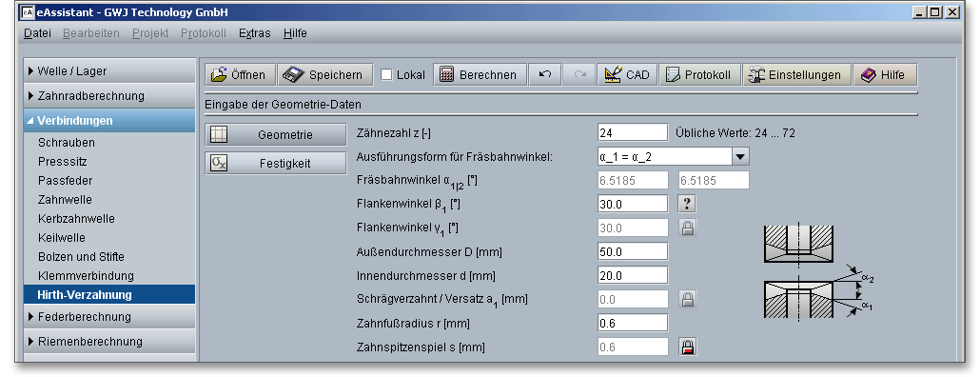Click the 'Eingabe der Geometrie-Daten' heading

coord(284,105)
